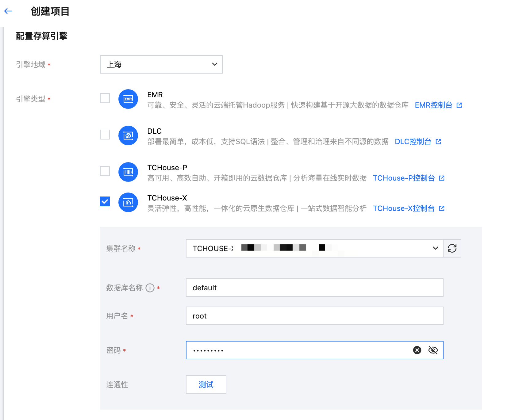Click into the 密码 password field
Image resolution: width=519 pixels, height=420 pixels.
coord(315,350)
